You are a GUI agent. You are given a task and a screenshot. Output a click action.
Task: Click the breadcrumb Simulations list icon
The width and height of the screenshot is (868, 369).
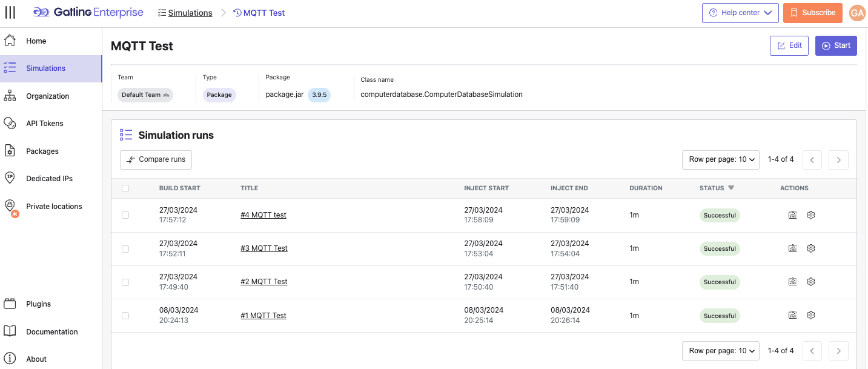point(162,13)
